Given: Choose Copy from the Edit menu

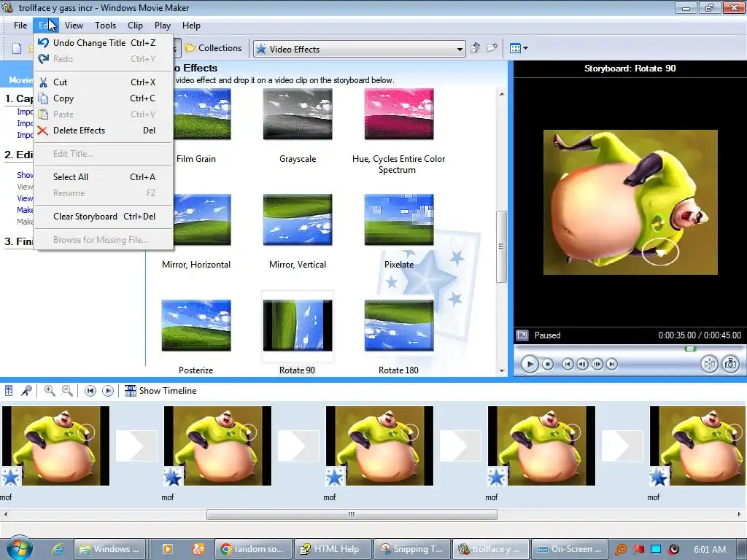Looking at the screenshot, I should [104, 98].
